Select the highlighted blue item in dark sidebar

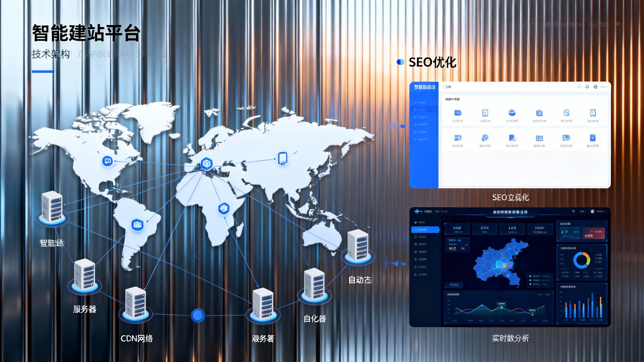(x=425, y=230)
